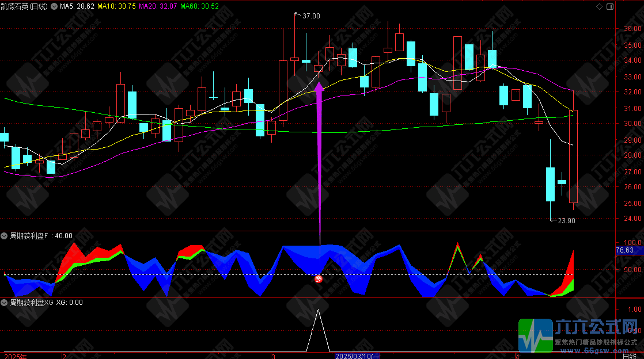Viewport: 644px width, 359px height.
Task: Click the blue 76.63 value tag
Action: click(x=625, y=250)
